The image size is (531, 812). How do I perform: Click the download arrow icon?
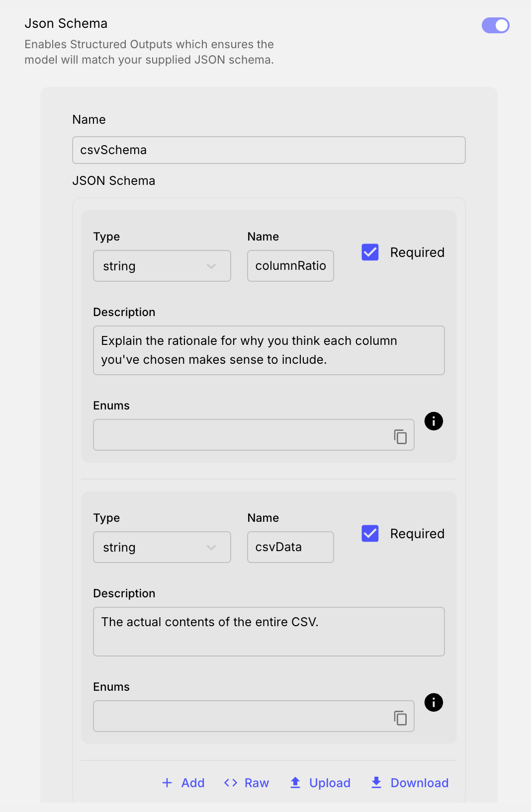coord(376,783)
